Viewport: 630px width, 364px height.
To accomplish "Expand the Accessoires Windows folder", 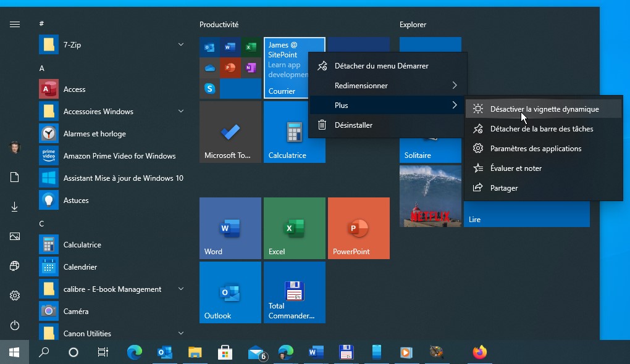I will (181, 112).
